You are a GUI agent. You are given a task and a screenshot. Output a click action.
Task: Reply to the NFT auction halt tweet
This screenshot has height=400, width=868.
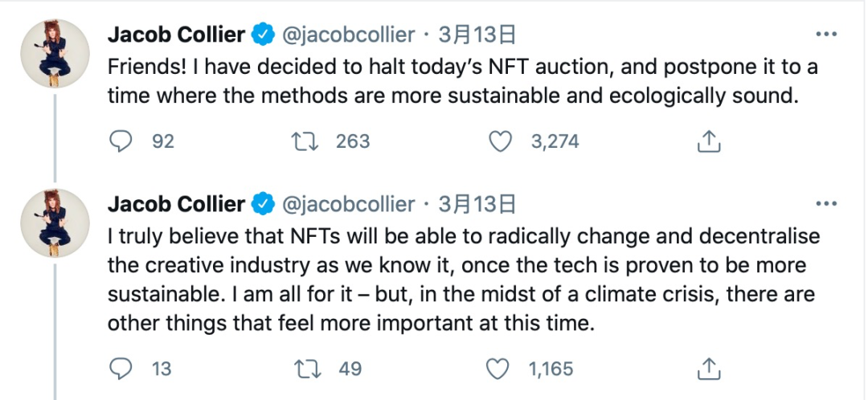pyautogui.click(x=121, y=141)
